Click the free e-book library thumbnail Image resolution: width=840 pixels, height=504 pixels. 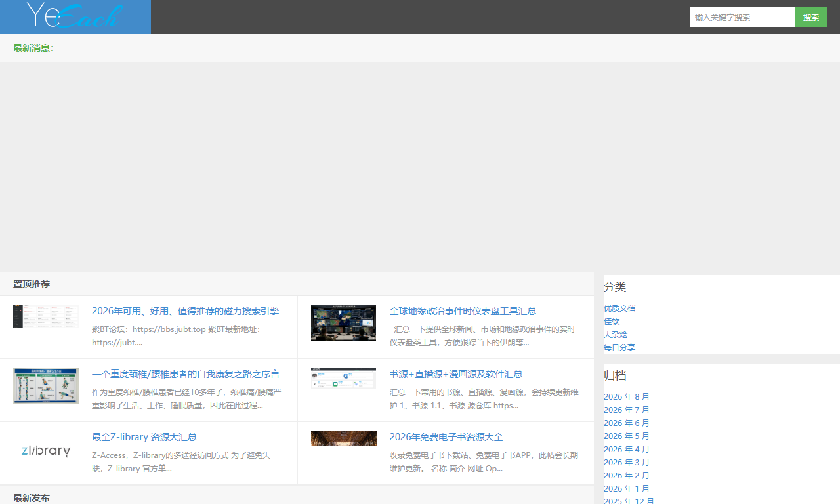pyautogui.click(x=344, y=438)
